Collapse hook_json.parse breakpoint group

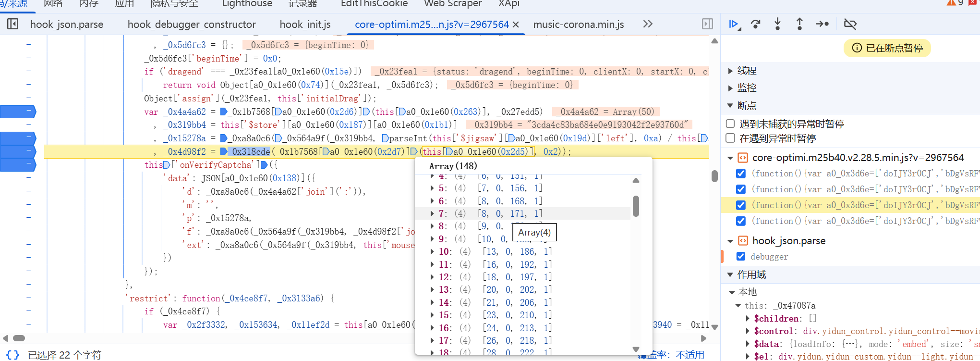(x=730, y=241)
